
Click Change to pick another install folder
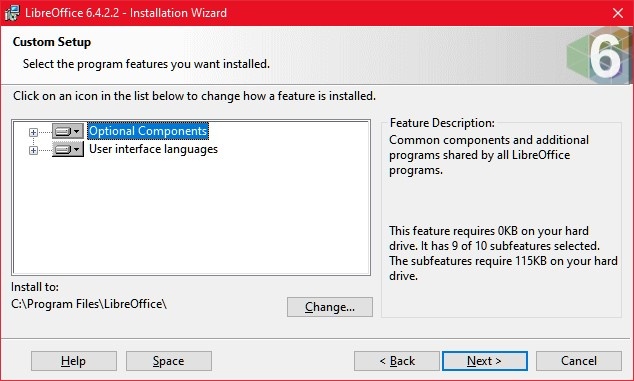(x=330, y=307)
